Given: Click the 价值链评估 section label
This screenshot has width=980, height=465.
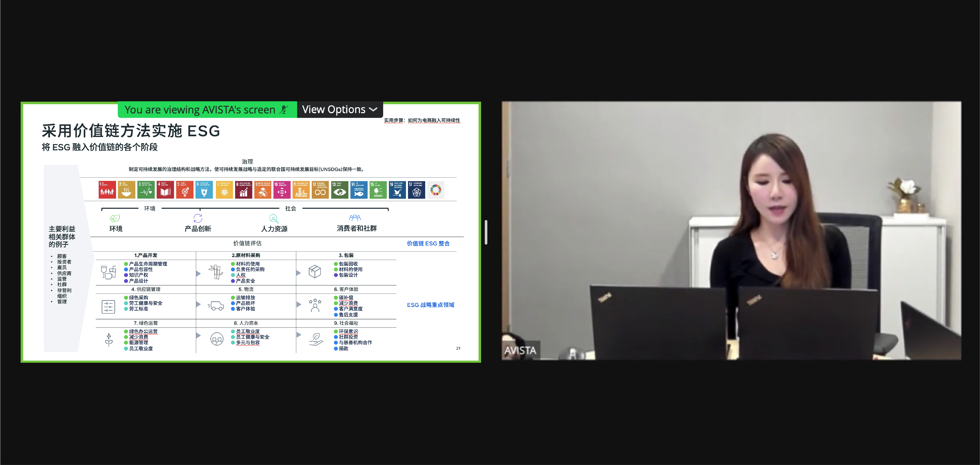Looking at the screenshot, I should click(x=247, y=244).
